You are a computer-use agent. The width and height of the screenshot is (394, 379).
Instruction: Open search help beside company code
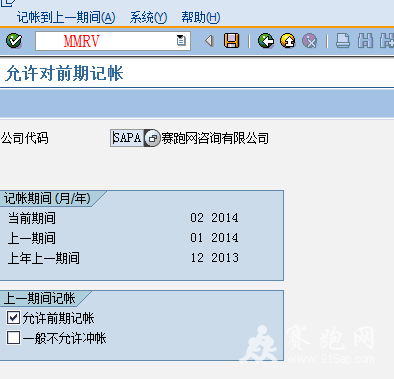click(x=152, y=138)
